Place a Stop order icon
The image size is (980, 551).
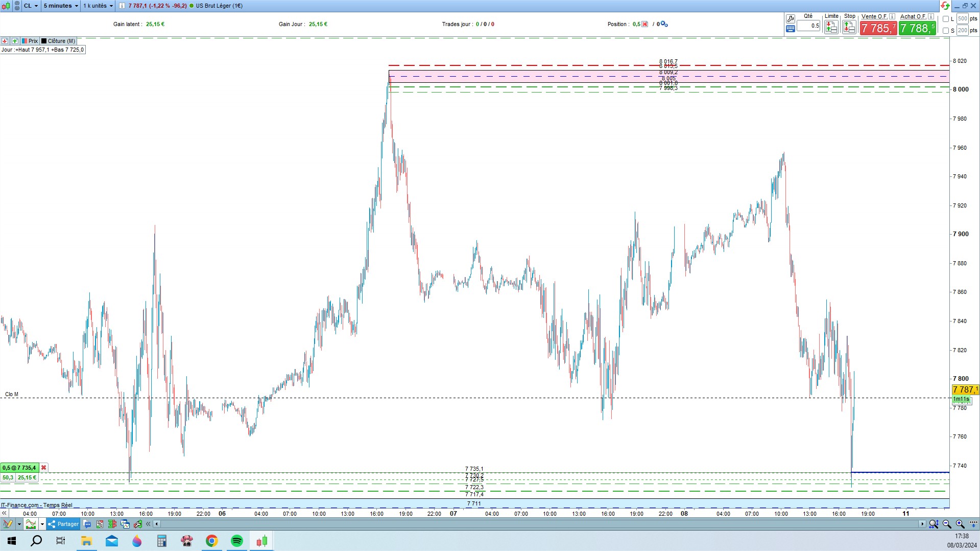[x=849, y=28]
